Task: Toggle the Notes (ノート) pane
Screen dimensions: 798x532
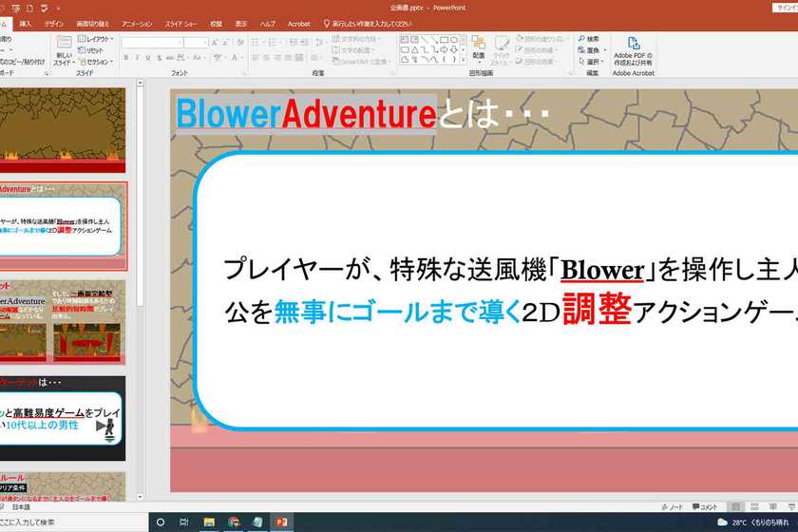Action: pyautogui.click(x=669, y=507)
